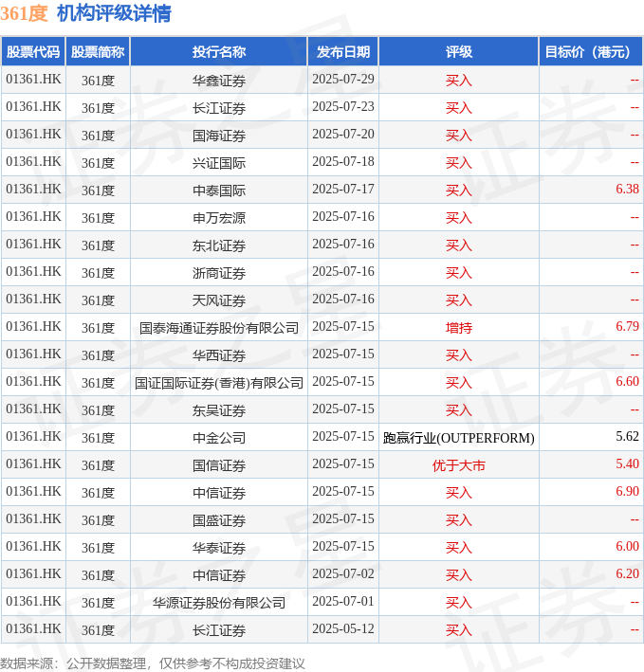Image resolution: width=644 pixels, height=672 pixels.
Task: Click 361度 name in 中金公司 row
Action: coord(98,438)
